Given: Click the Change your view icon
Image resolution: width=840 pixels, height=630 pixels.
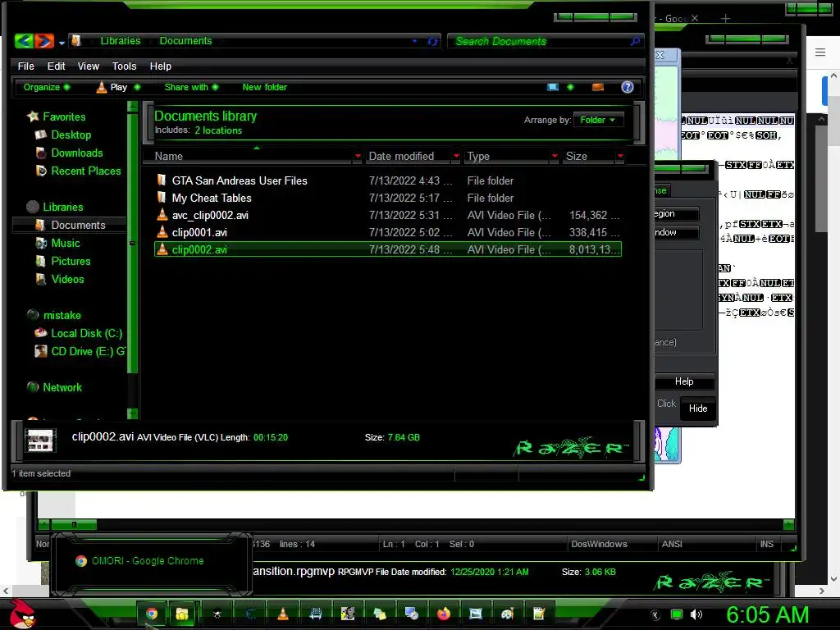Looking at the screenshot, I should 553,87.
